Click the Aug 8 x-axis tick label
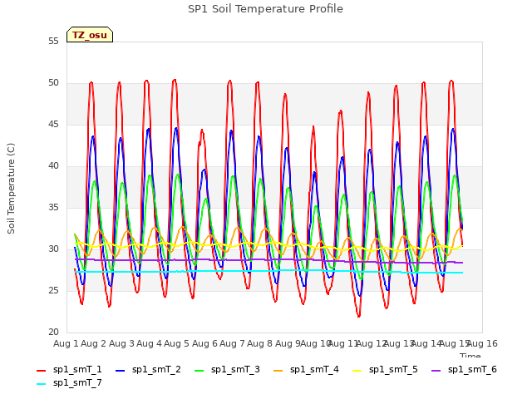The image size is (532, 399). pos(260,343)
